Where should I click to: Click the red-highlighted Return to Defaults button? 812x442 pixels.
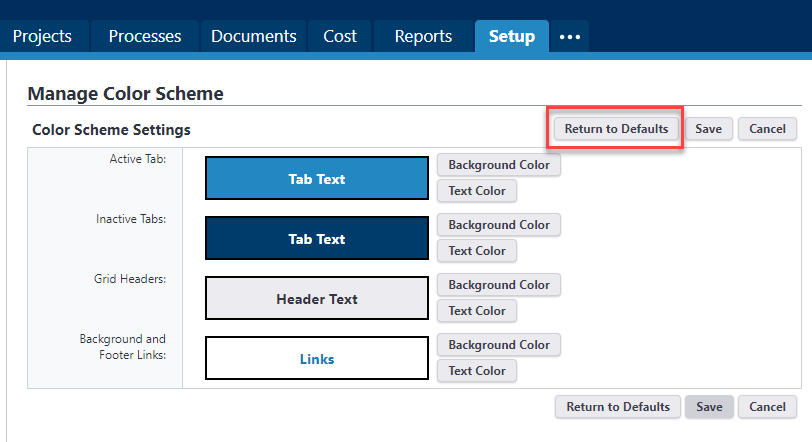(616, 129)
